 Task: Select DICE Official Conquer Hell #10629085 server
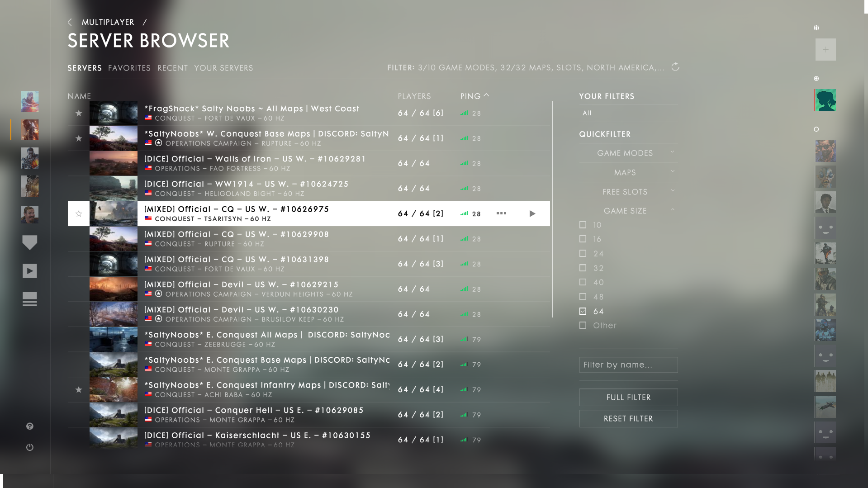point(308,415)
